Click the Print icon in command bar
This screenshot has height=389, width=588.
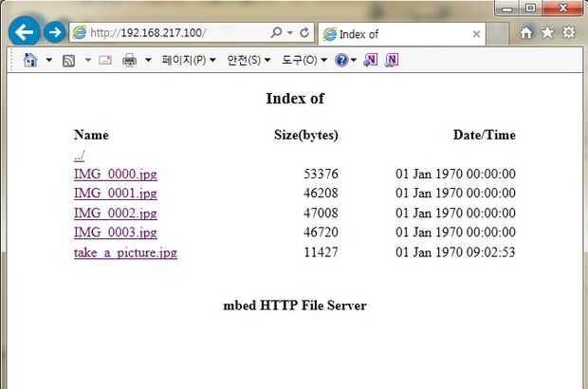tap(129, 60)
